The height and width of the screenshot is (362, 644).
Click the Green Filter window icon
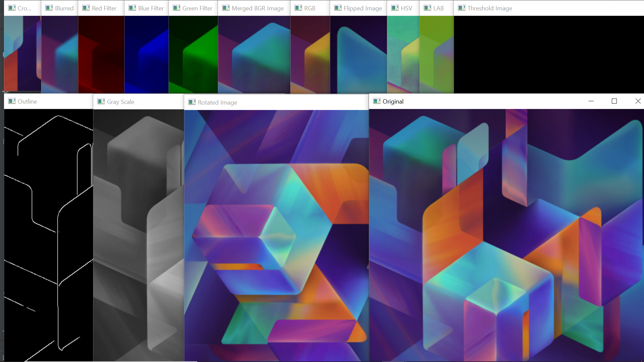pyautogui.click(x=176, y=8)
